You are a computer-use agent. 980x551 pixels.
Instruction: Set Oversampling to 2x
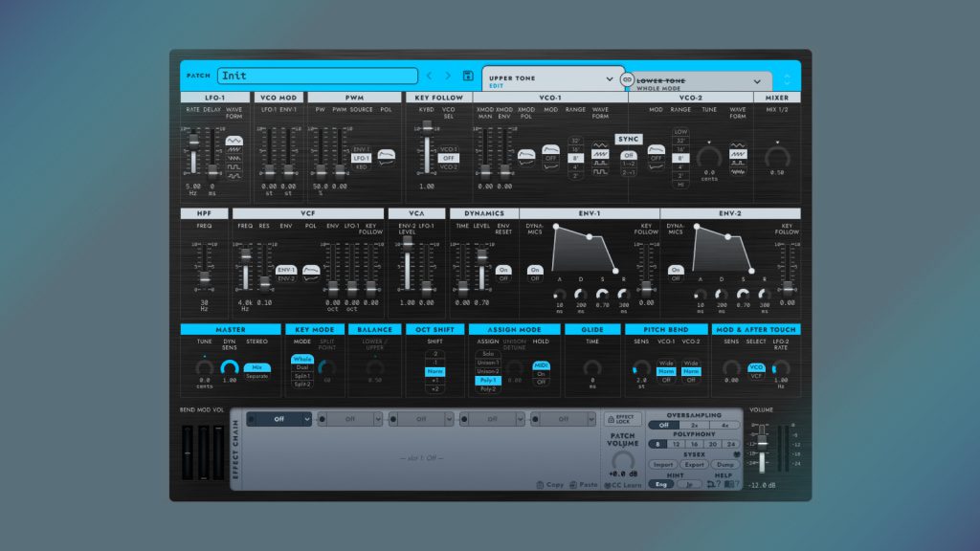[x=694, y=425]
